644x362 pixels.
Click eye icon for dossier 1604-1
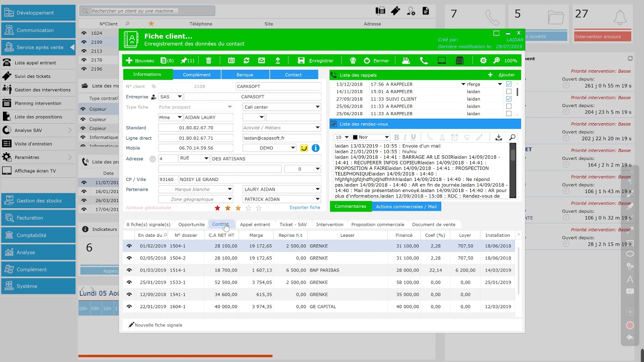coord(129,306)
